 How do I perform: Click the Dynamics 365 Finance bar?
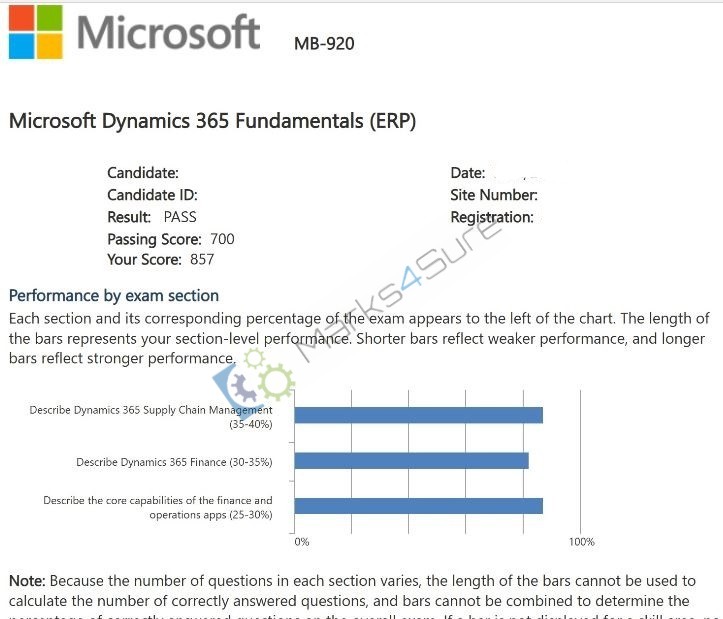[x=411, y=461]
